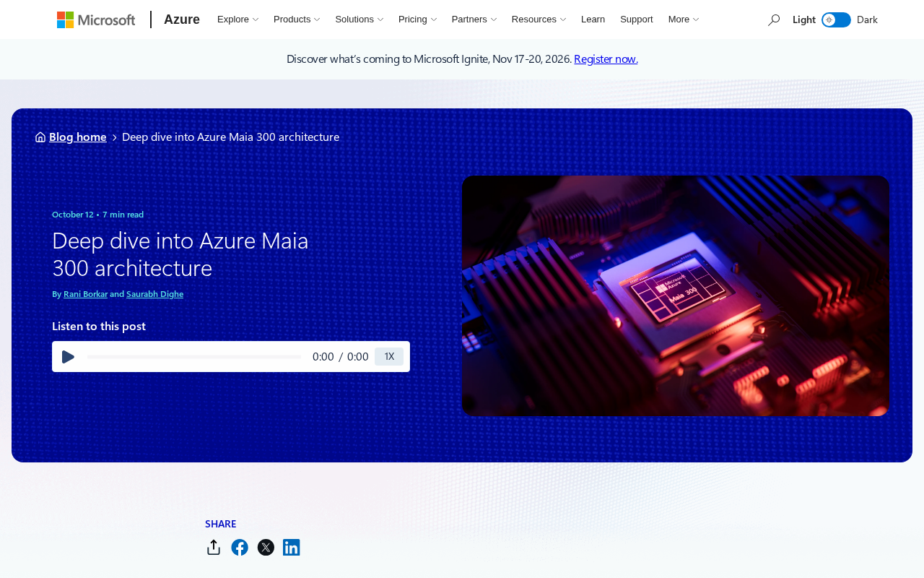The image size is (924, 578).
Task: Open author Rani Borkar's profile
Action: (x=85, y=294)
